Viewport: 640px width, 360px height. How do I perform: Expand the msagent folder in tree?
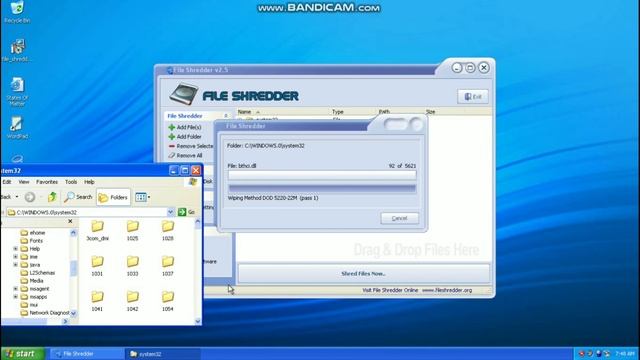tap(16, 289)
